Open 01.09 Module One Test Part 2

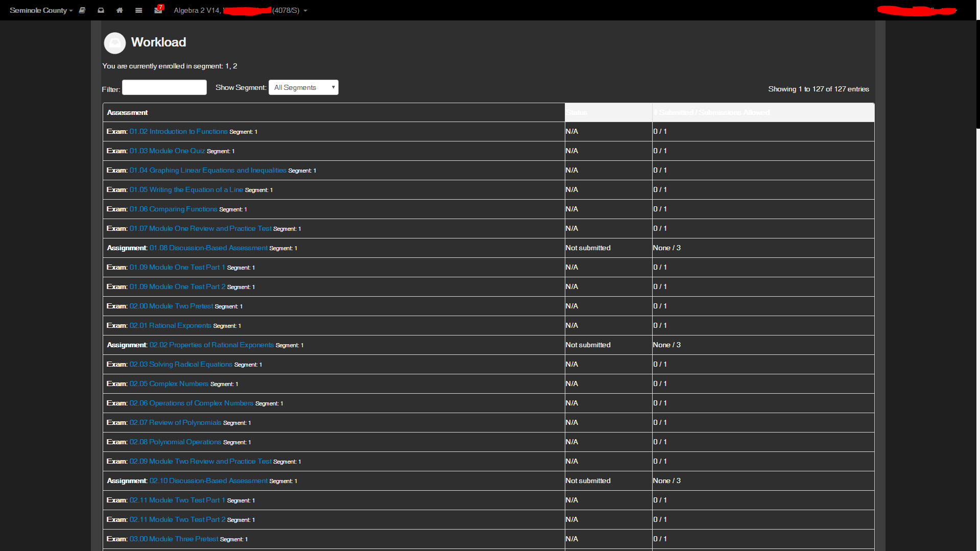click(x=177, y=286)
